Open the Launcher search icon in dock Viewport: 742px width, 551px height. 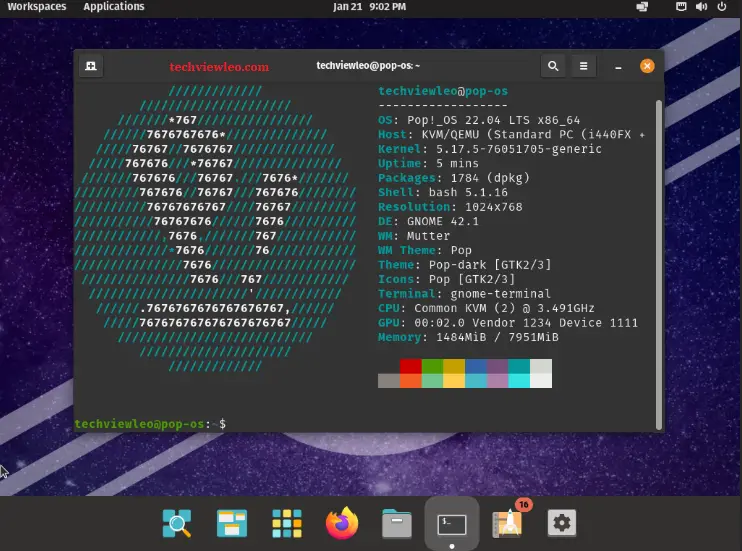click(177, 523)
